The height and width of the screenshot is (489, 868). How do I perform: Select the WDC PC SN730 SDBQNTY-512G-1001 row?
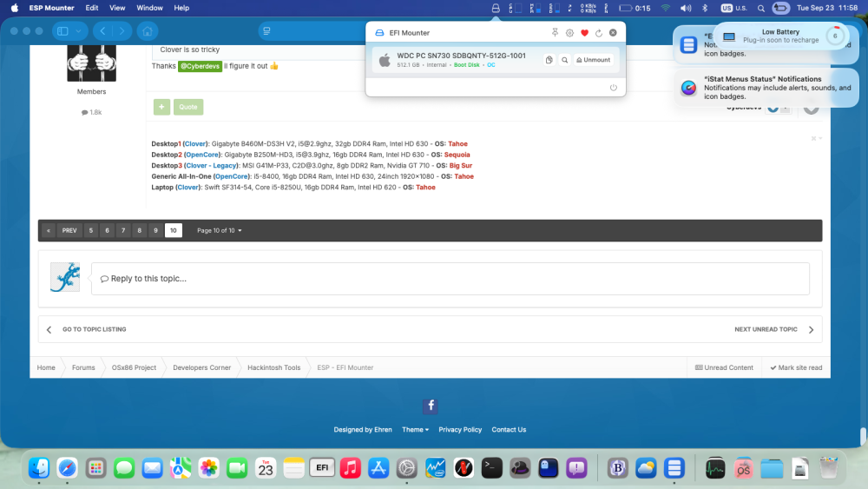(496, 60)
